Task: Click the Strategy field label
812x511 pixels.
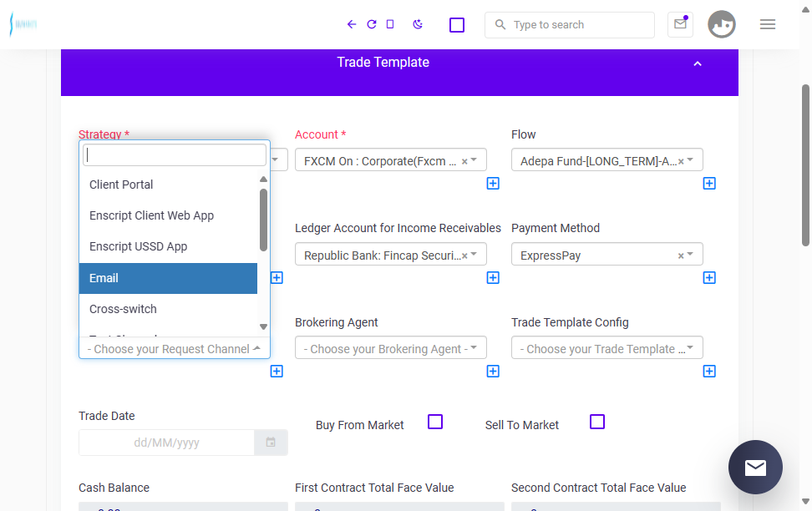Action: point(104,134)
